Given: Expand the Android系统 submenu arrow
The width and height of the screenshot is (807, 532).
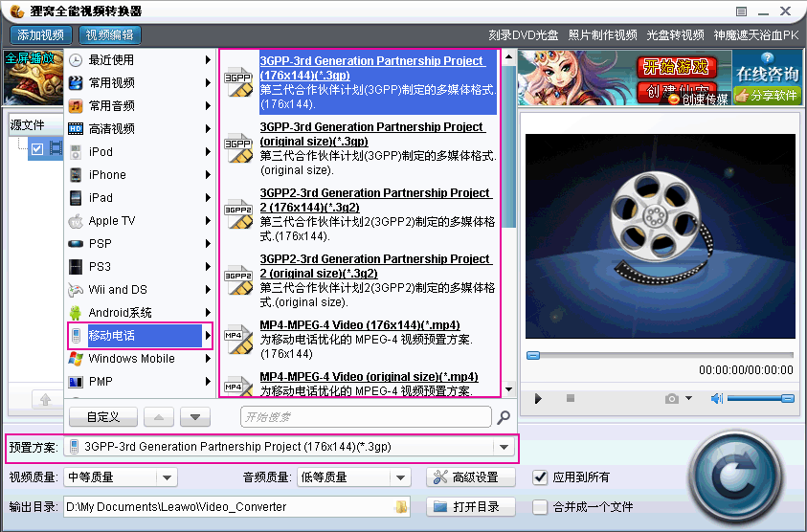Looking at the screenshot, I should 208,312.
